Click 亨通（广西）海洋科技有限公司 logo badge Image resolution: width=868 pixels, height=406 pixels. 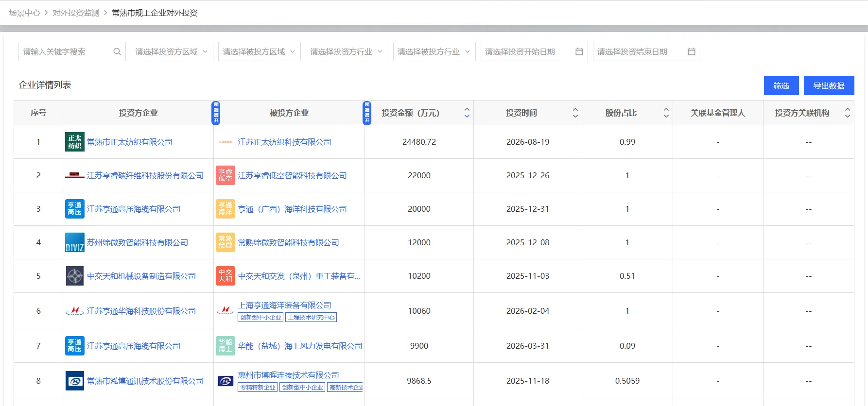tap(226, 209)
